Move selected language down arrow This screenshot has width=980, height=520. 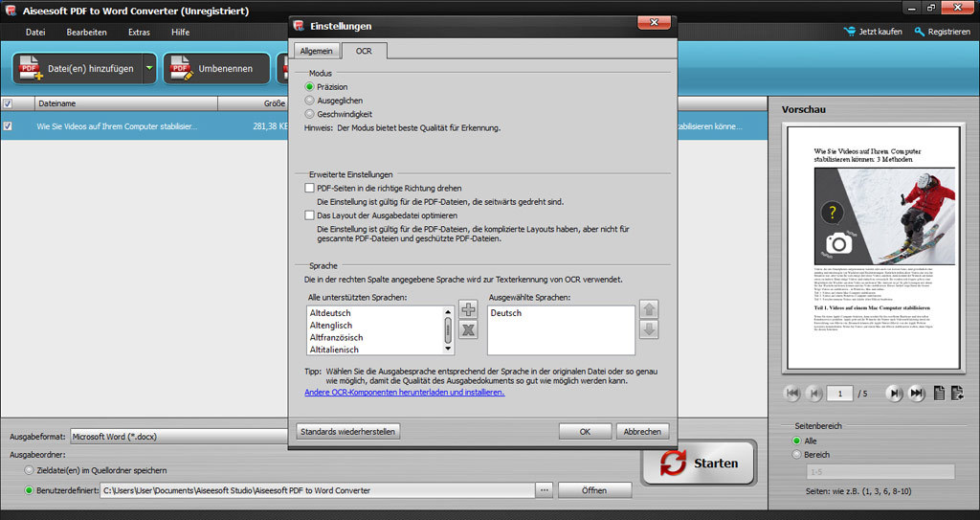pyautogui.click(x=650, y=329)
